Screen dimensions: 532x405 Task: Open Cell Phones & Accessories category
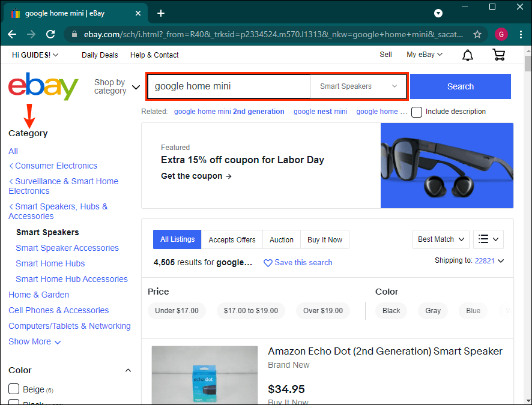pyautogui.click(x=59, y=310)
